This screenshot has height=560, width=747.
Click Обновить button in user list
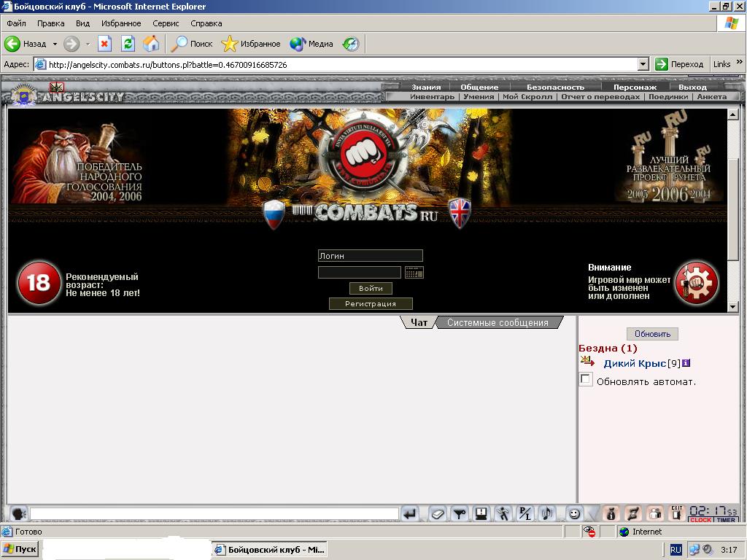tap(652, 334)
